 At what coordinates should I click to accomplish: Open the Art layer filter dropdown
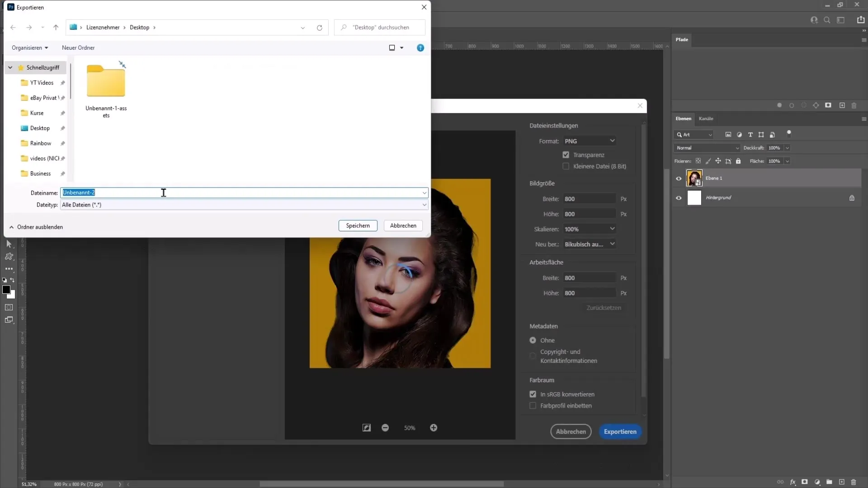point(693,135)
